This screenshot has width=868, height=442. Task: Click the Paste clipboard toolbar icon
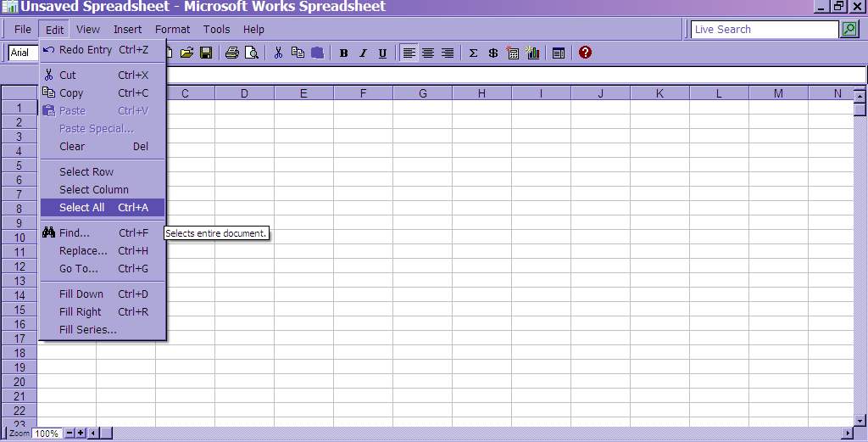point(317,53)
